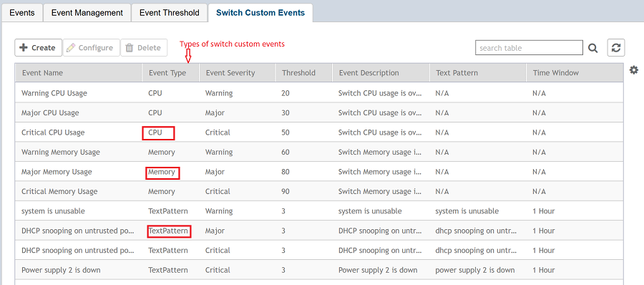
Task: Select the Warning CPU Usage row
Action: click(319, 93)
